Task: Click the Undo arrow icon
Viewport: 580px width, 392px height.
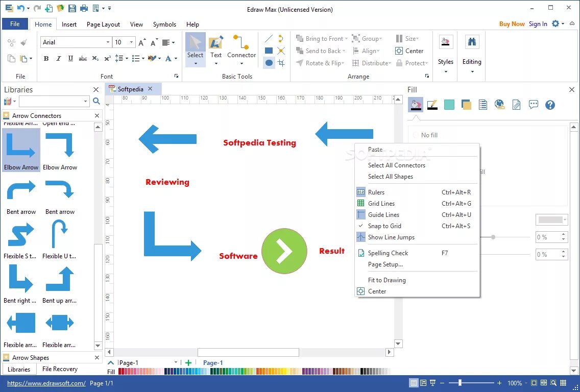Action: pyautogui.click(x=21, y=8)
